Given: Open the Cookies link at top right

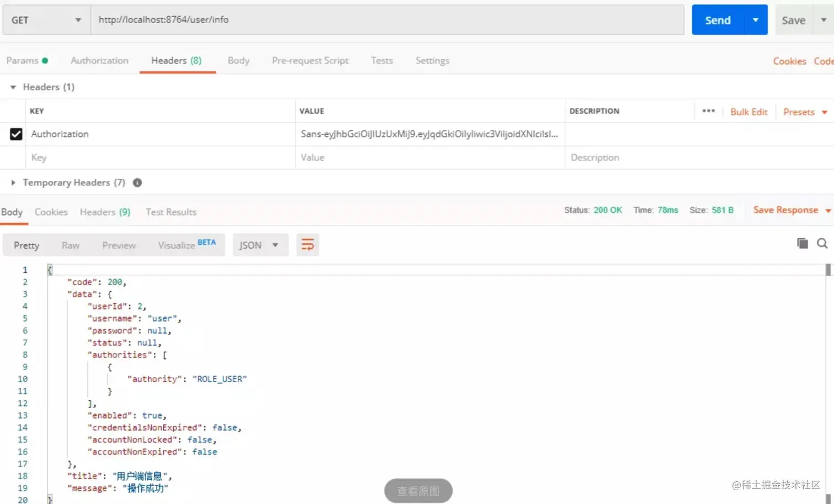Looking at the screenshot, I should pyautogui.click(x=789, y=61).
